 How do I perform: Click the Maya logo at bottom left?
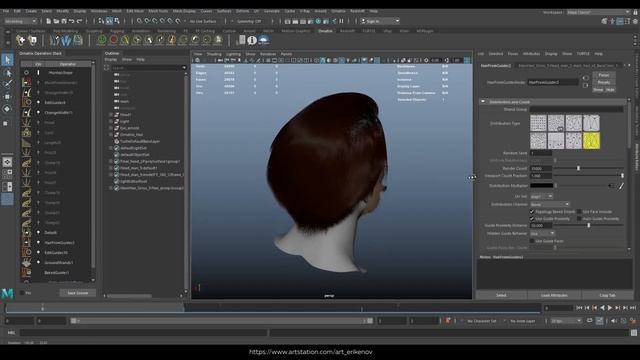tap(7, 293)
